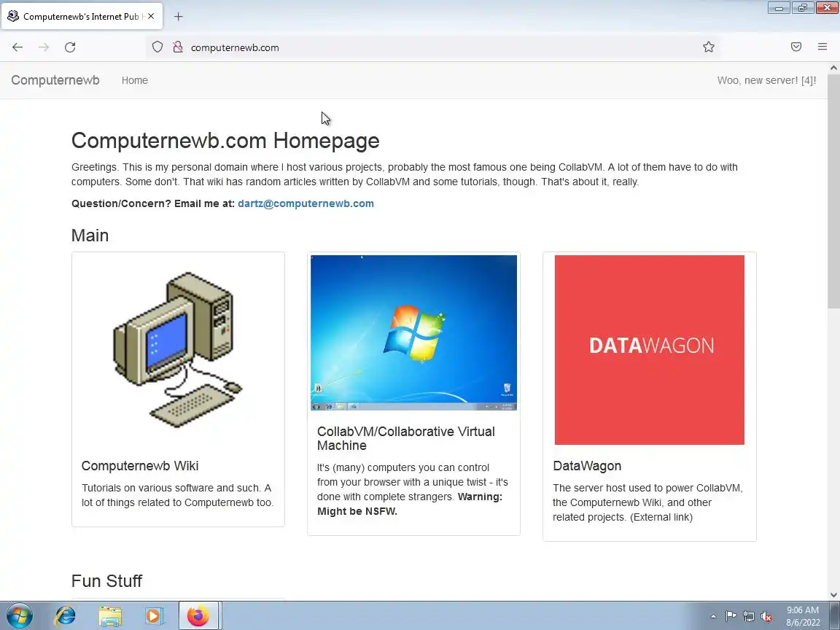Launch Internet Explorer from the taskbar

(66, 616)
